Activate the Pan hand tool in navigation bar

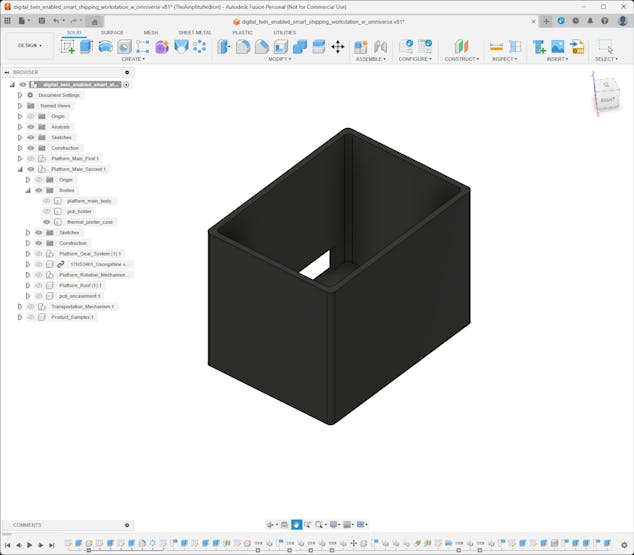(x=296, y=524)
